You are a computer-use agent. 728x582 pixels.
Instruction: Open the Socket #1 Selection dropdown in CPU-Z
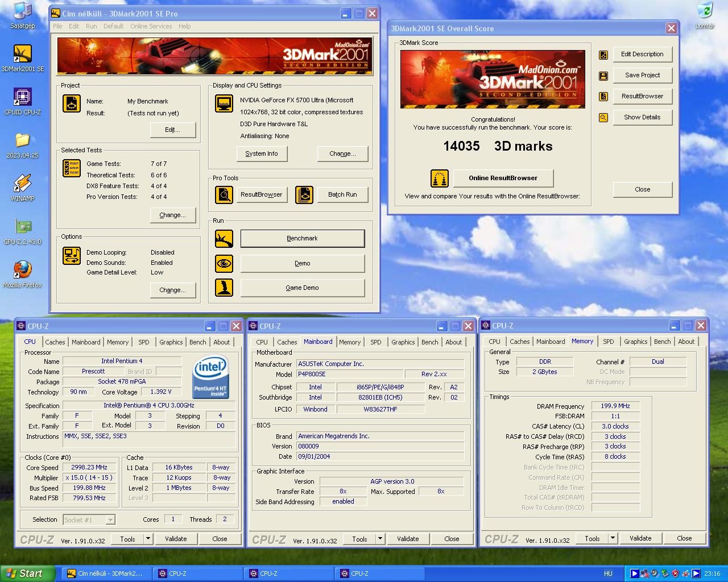point(110,519)
